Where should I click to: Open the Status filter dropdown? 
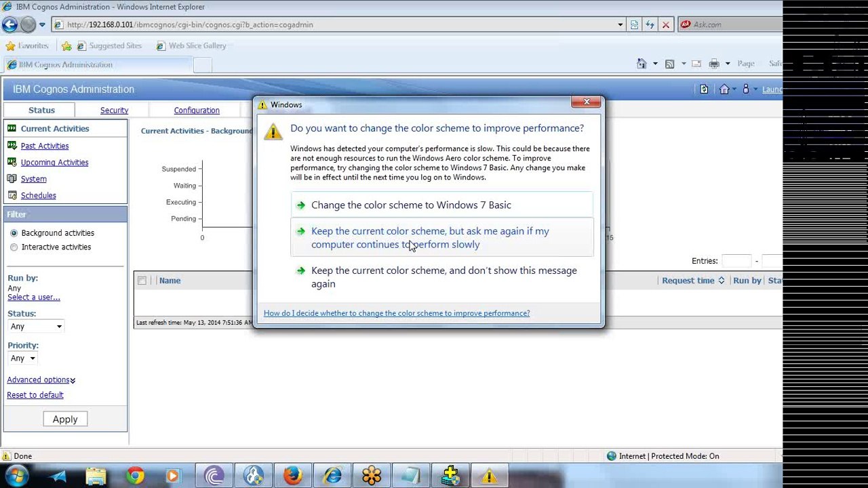(36, 327)
